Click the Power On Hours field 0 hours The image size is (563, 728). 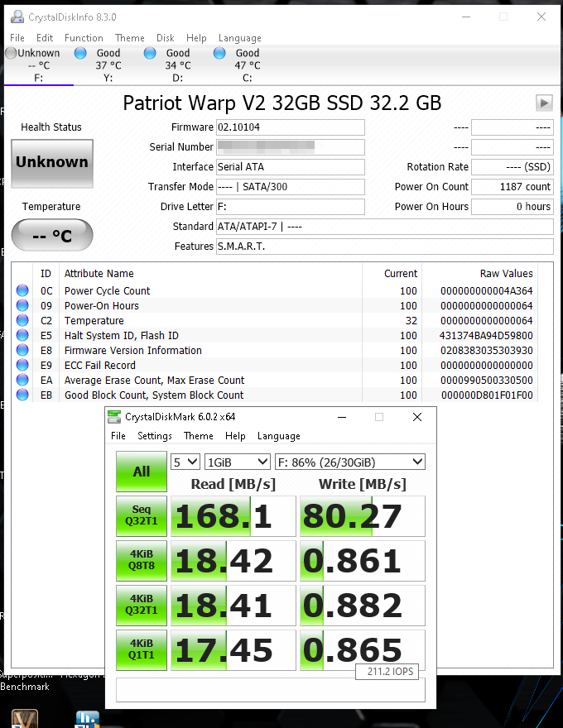[512, 207]
